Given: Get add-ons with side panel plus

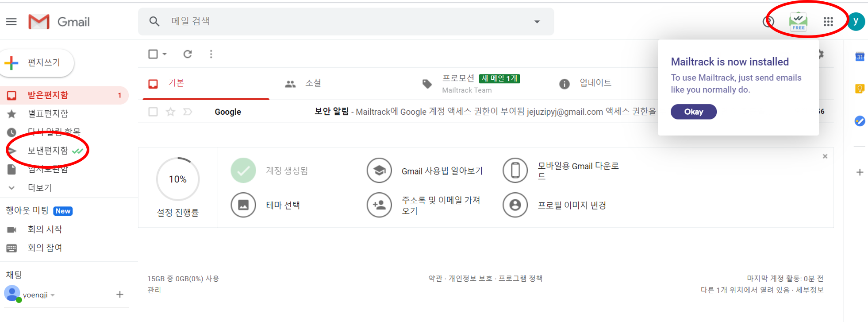Looking at the screenshot, I should click(x=860, y=172).
